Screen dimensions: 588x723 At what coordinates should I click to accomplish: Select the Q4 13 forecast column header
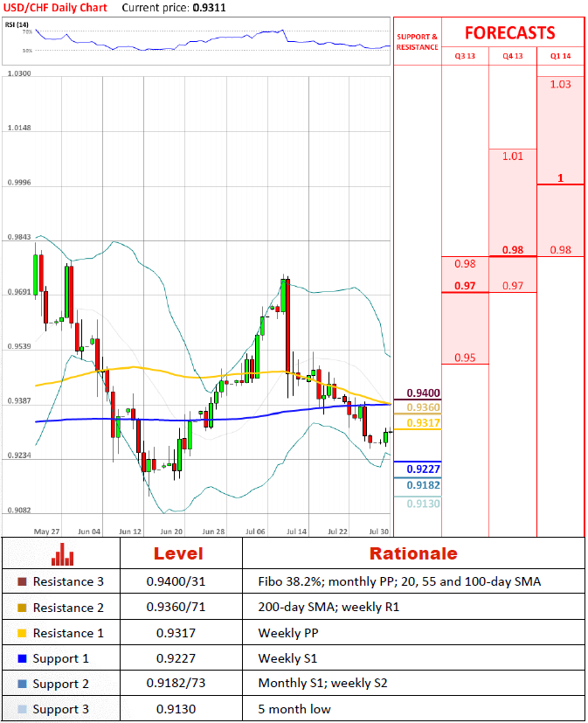click(513, 56)
